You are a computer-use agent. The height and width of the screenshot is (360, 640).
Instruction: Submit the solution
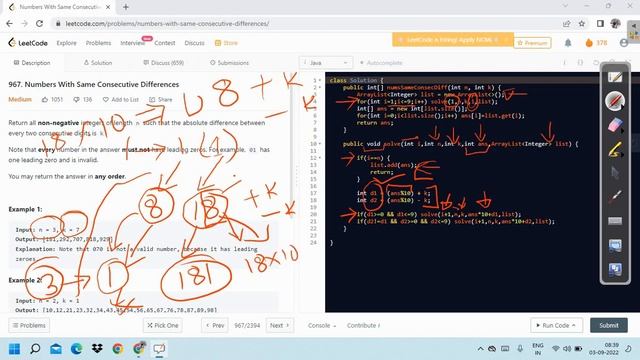(609, 325)
